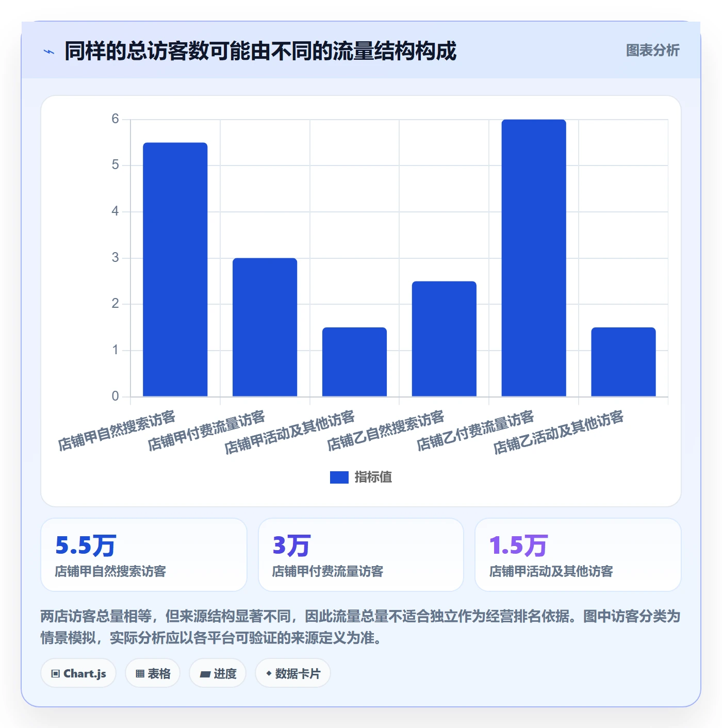
Task: Click the Chart.js chip square icon
Action: coord(56,674)
